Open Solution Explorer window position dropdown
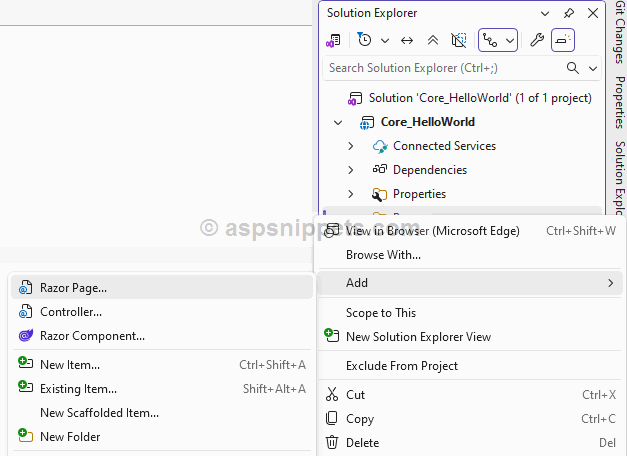 click(545, 14)
